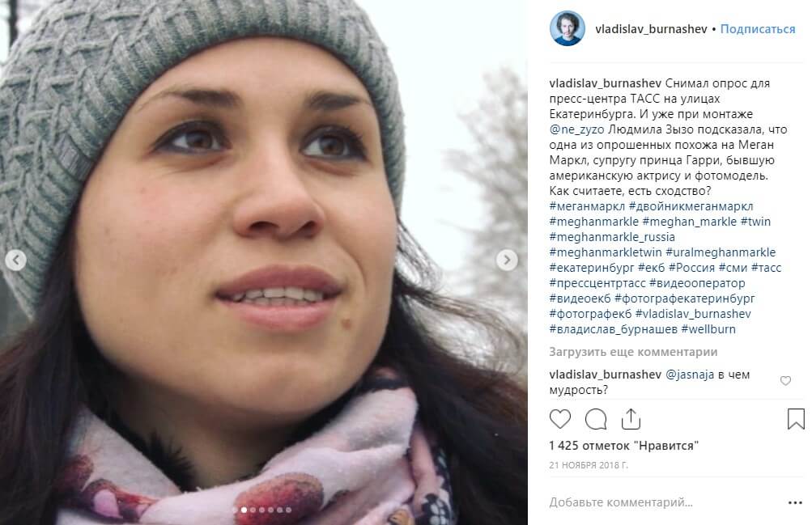Open comment bubble icon
This screenshot has width=812, height=525.
click(596, 419)
